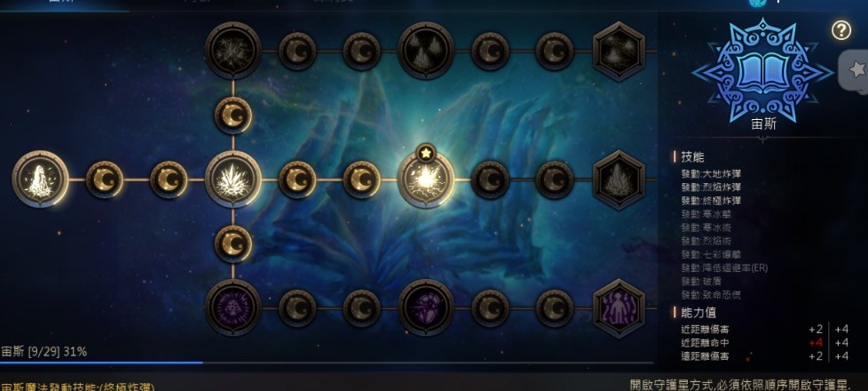Select the top-left cracked tree skill node

[233, 51]
